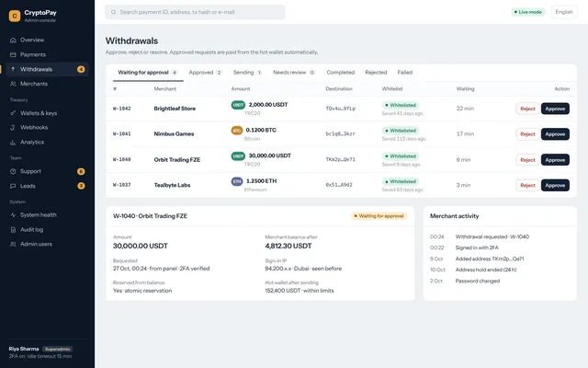588x368 pixels.
Task: Click the Signed in with 2FA entry
Action: (477, 247)
